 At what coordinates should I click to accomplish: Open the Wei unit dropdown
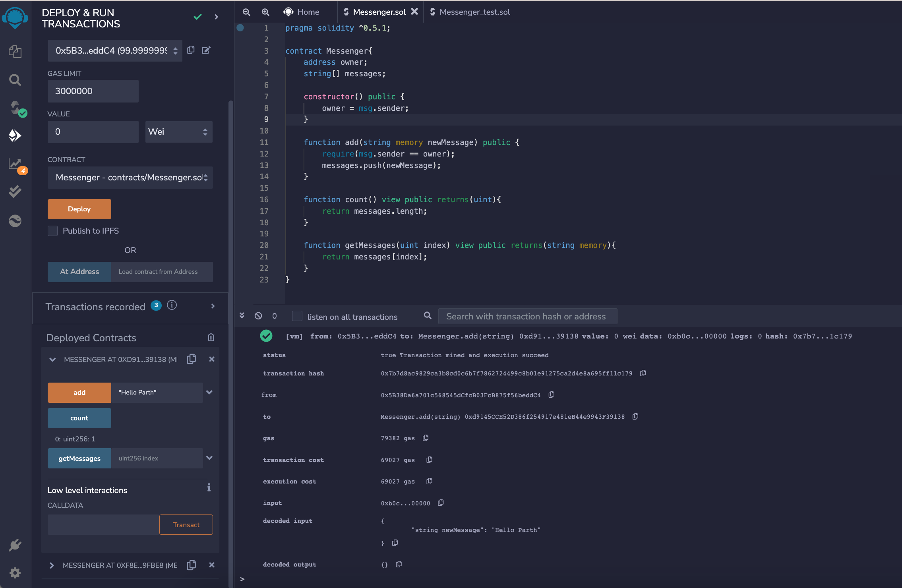click(x=178, y=132)
